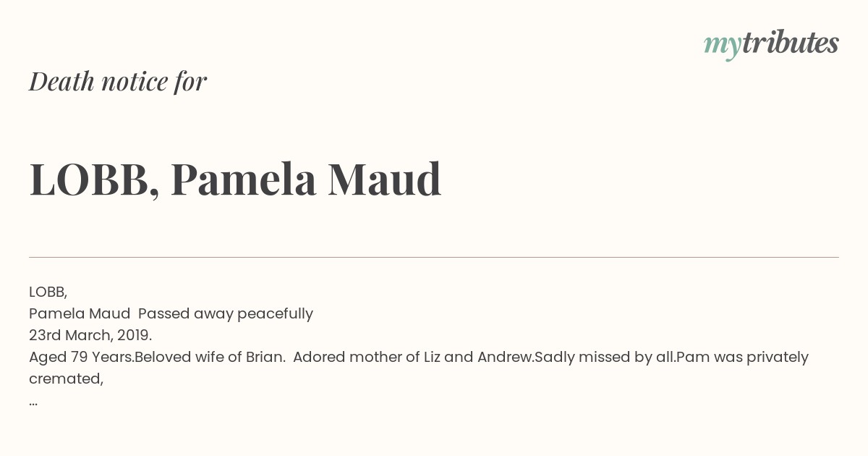The height and width of the screenshot is (456, 868).
Task: Click the 'LOBB,' line in the notice body
Action: (48, 292)
